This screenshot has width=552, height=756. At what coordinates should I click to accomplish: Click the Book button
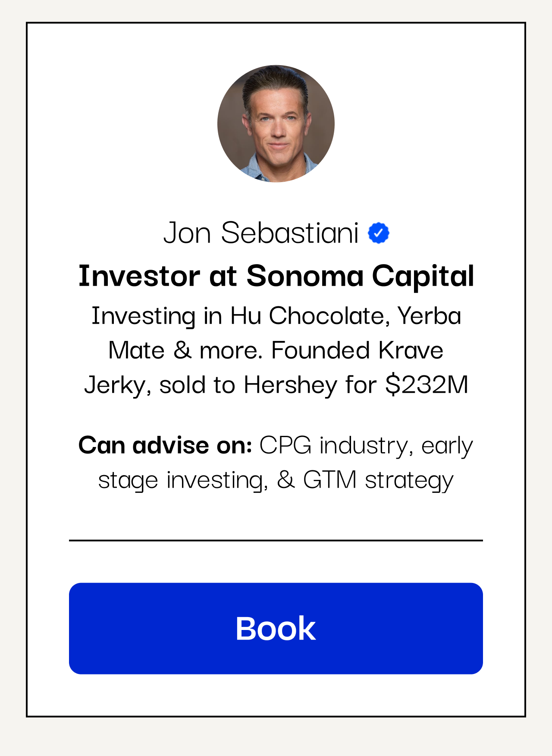(276, 628)
